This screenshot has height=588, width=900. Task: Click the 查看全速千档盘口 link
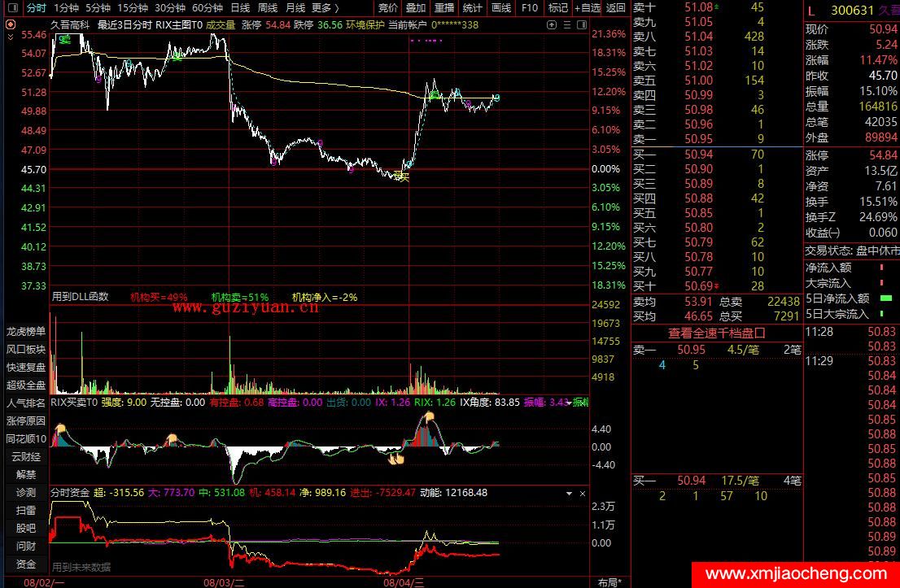click(717, 333)
